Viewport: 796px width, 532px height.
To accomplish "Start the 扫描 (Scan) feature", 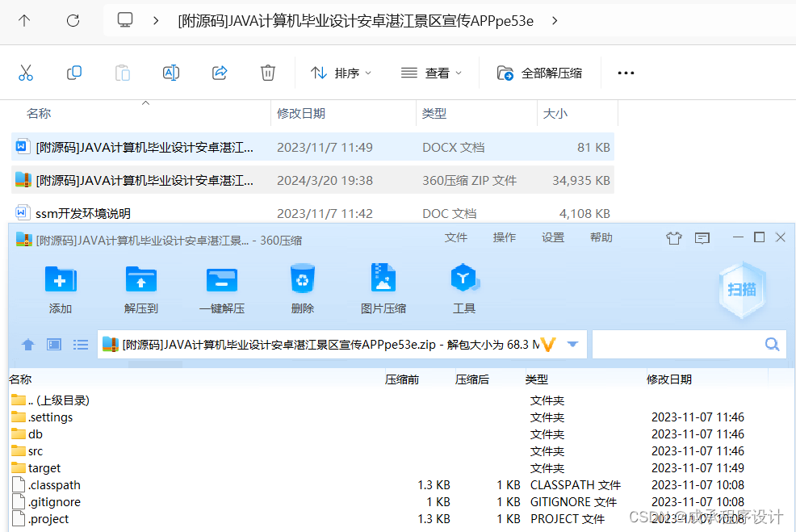I will point(741,291).
